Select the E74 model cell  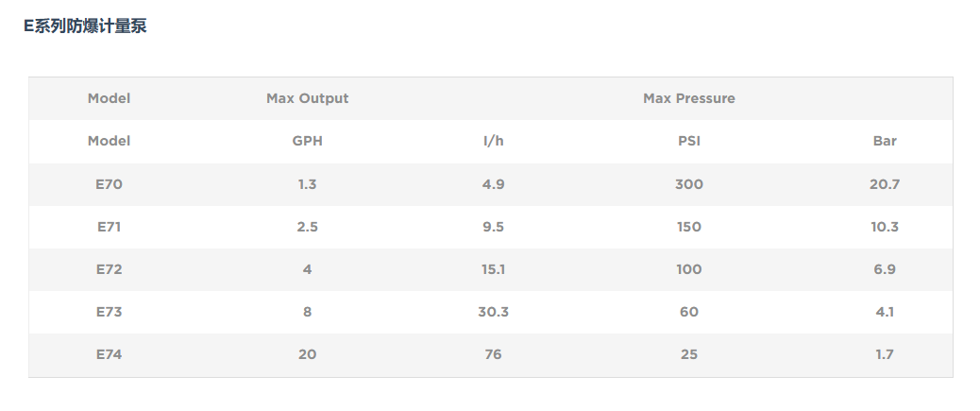(x=109, y=354)
